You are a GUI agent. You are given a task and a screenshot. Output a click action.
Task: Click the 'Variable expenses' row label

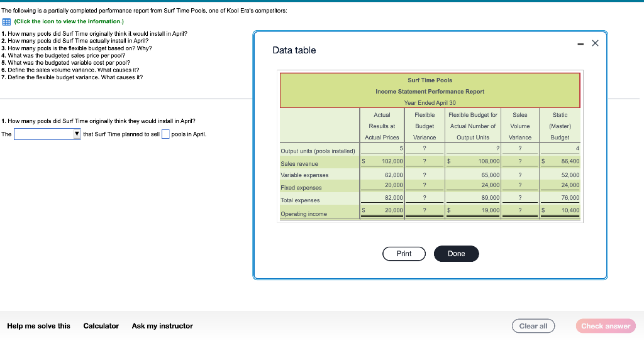304,175
